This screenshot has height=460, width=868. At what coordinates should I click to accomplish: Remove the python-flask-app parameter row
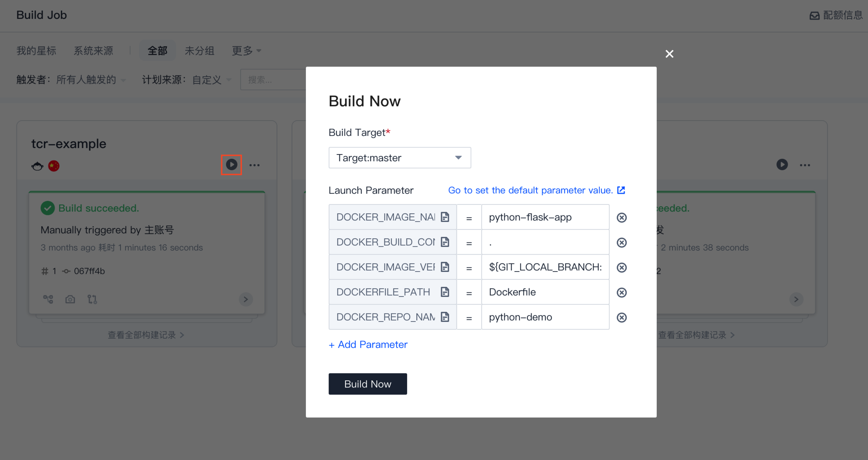(x=621, y=218)
